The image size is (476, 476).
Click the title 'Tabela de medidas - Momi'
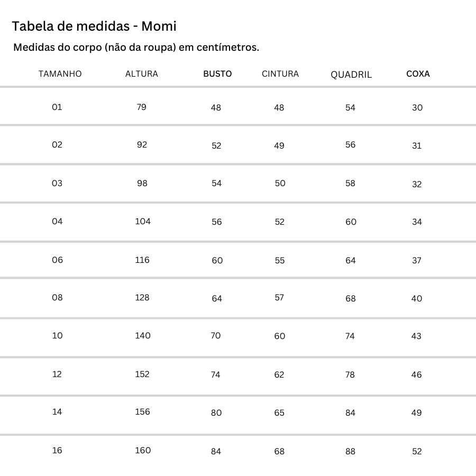pos(94,26)
